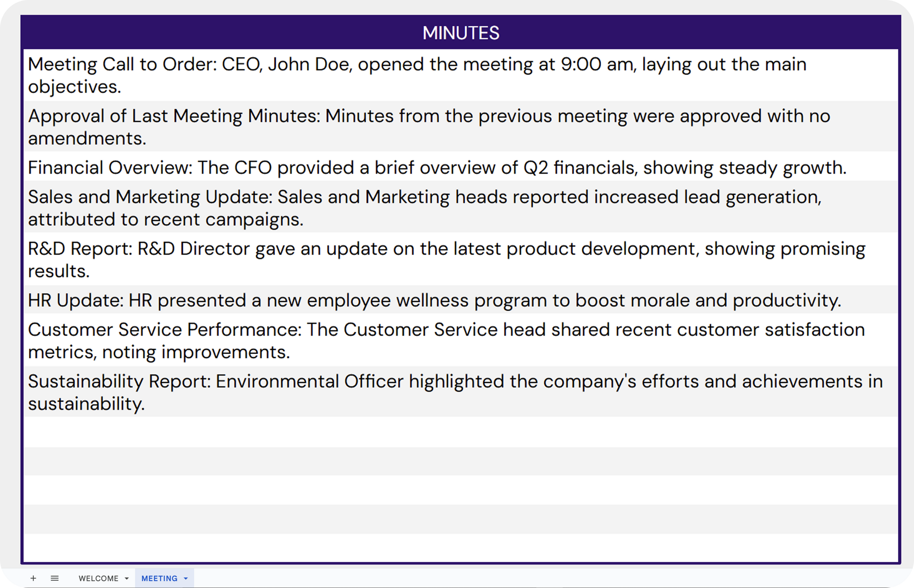Open the all sheets list icon
Screen dimensions: 914x588
click(54, 578)
